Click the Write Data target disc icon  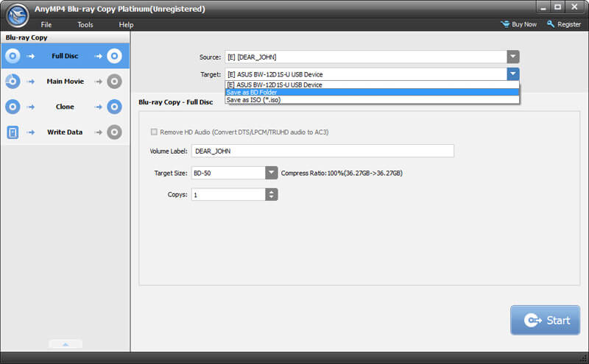[113, 132]
